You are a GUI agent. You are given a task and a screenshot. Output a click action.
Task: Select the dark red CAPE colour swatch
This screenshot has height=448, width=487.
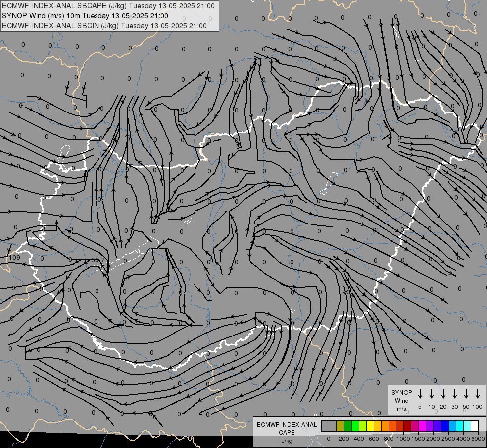408,426
